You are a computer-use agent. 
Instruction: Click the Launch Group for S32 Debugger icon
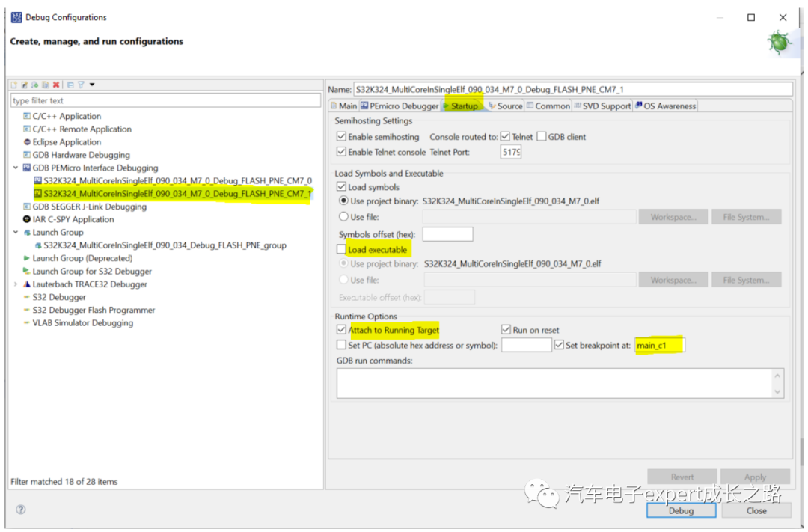coord(27,271)
